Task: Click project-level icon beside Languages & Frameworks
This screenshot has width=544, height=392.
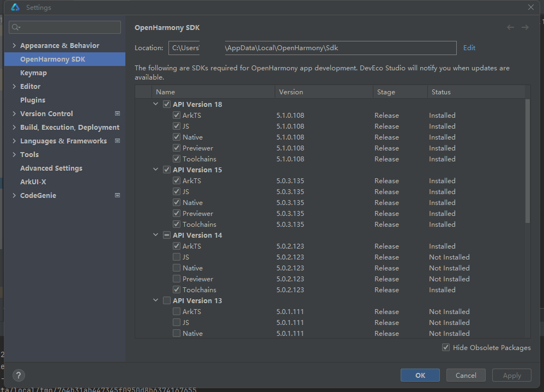Action: click(118, 141)
